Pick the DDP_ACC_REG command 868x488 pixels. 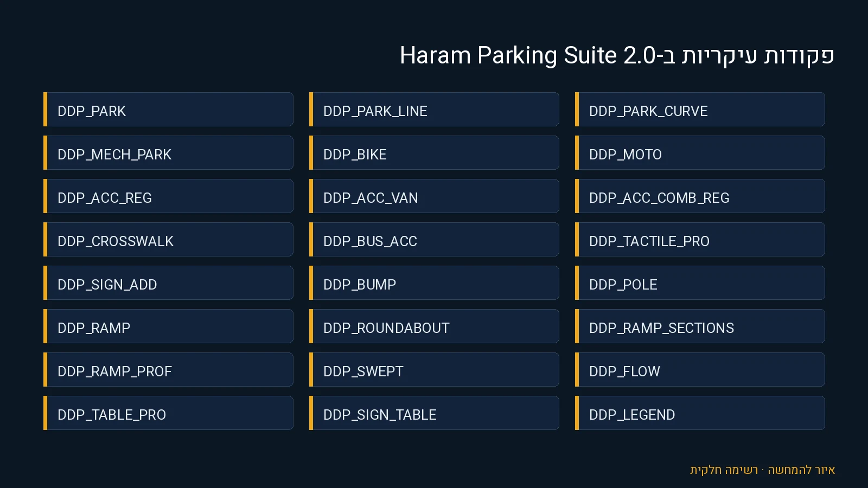pos(168,196)
